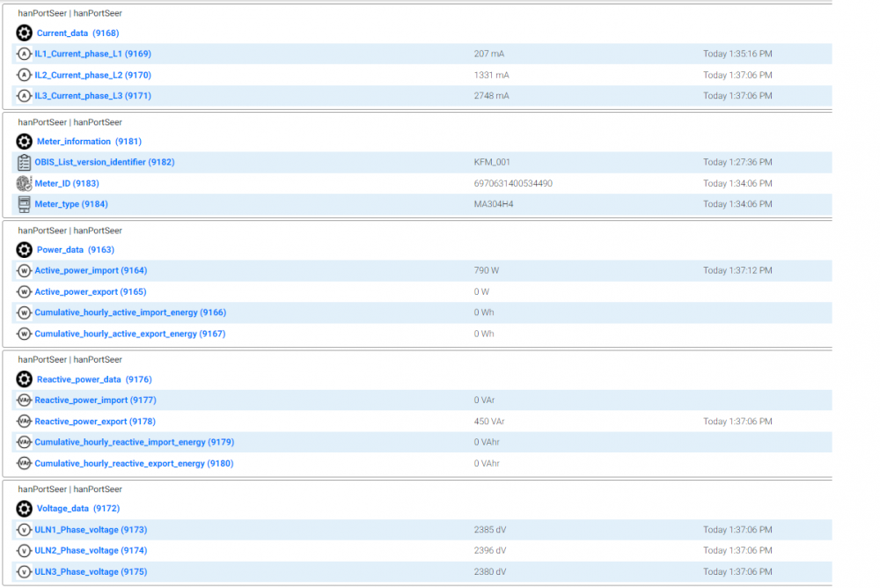Click the Meter_ID value 6970631400534490

pos(513,183)
